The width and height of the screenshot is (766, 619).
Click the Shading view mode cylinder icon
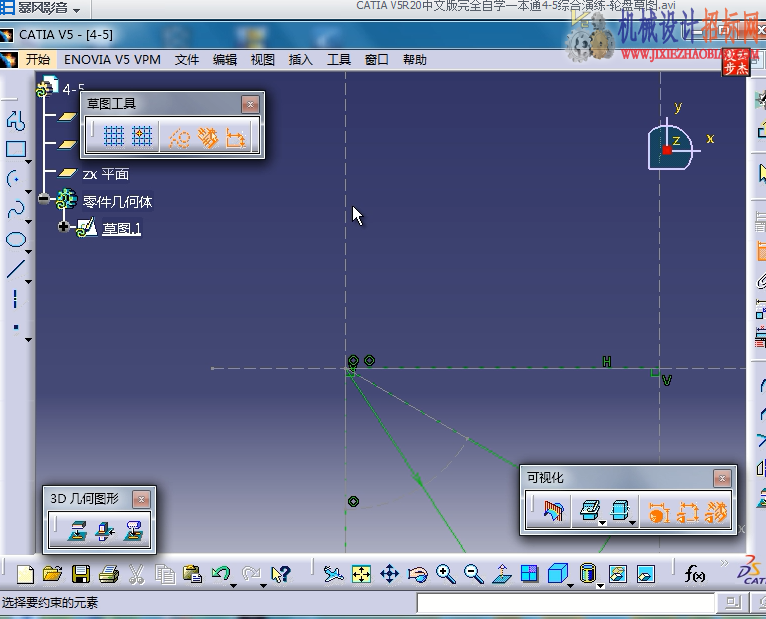(x=588, y=573)
